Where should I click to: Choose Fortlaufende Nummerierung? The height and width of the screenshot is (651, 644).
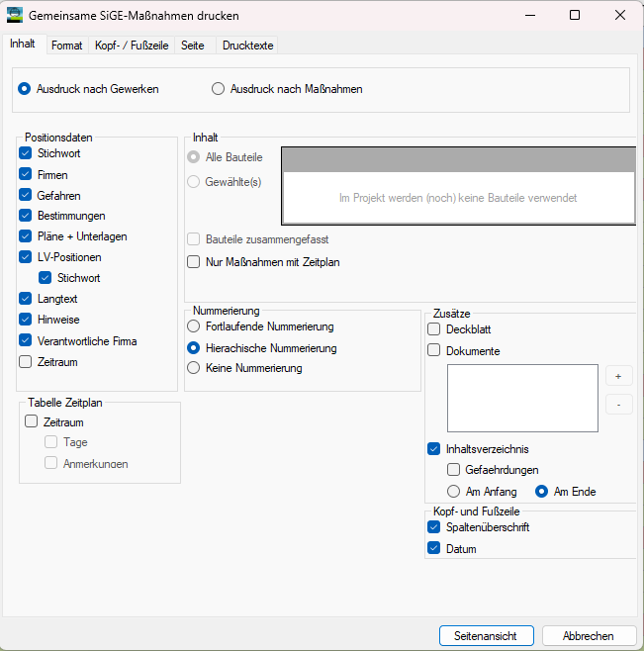260,326
